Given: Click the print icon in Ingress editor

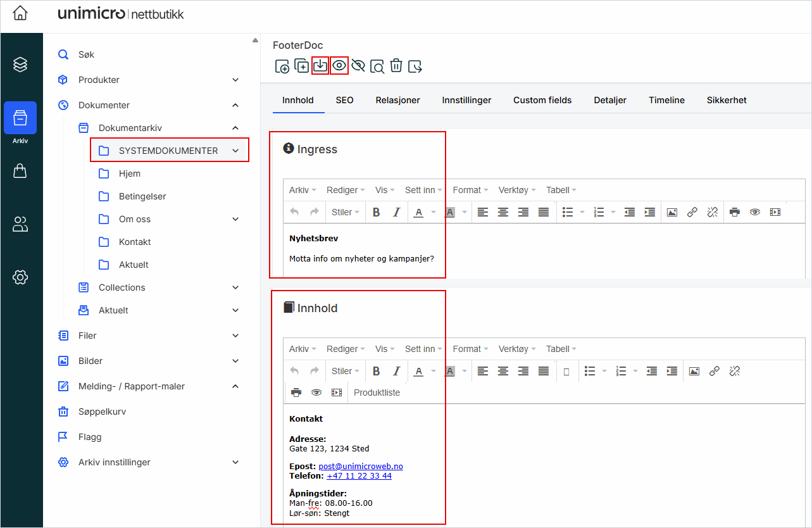Looking at the screenshot, I should (x=734, y=213).
